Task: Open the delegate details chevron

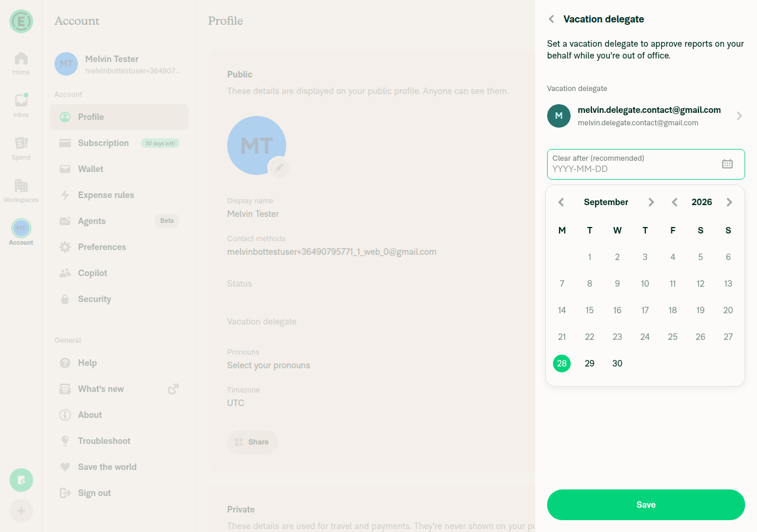Action: (739, 116)
